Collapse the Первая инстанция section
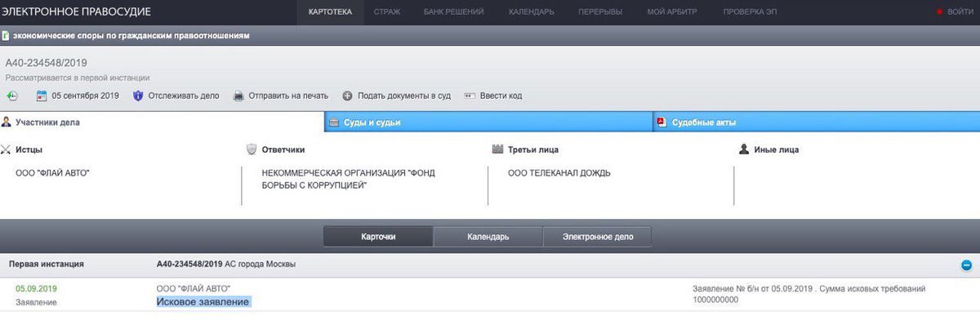 tap(966, 265)
